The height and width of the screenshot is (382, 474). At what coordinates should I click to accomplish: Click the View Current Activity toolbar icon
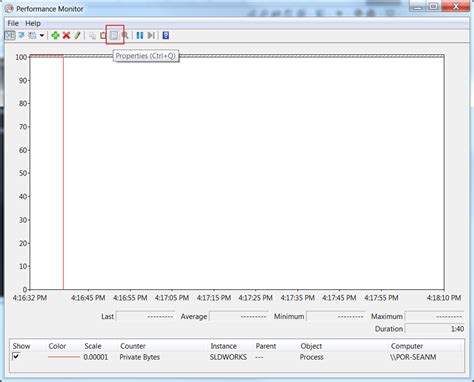tap(10, 35)
